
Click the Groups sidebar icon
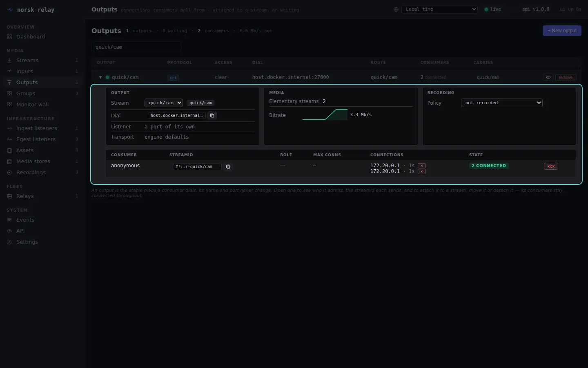point(9,94)
